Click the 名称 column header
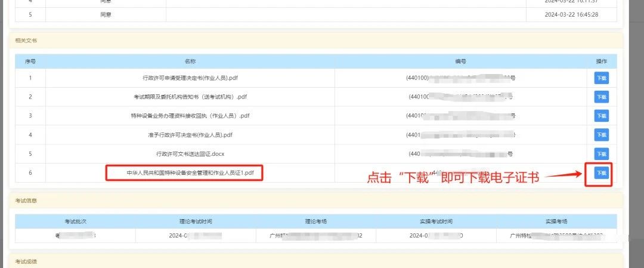The width and height of the screenshot is (644, 268). [x=190, y=61]
